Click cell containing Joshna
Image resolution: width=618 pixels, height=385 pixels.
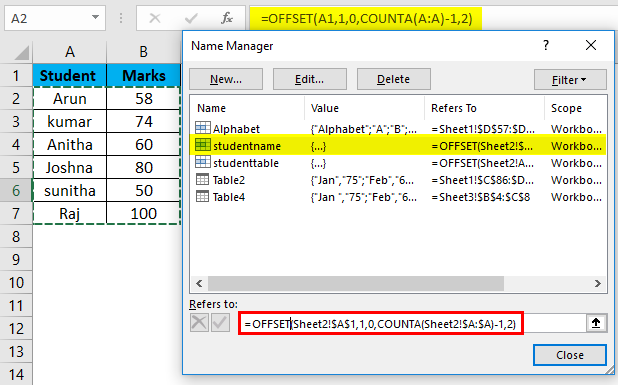70,167
